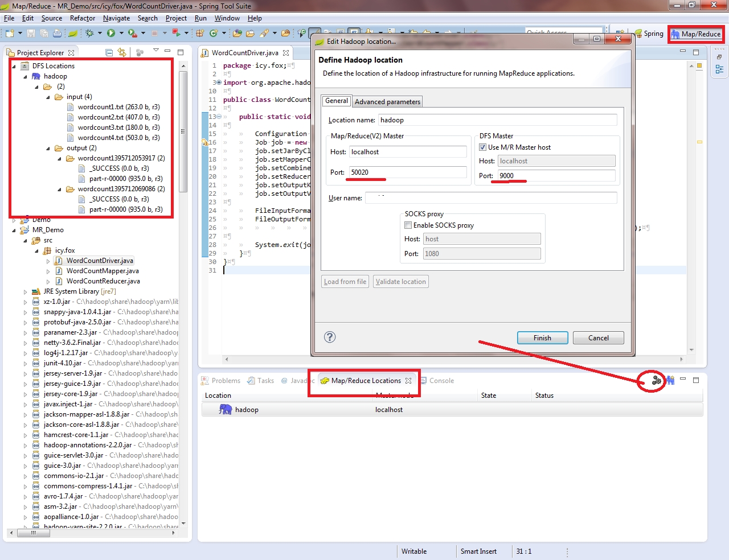Screen dimensions: 729x560
Task: Collapse the input (4) folder
Action: pos(48,97)
